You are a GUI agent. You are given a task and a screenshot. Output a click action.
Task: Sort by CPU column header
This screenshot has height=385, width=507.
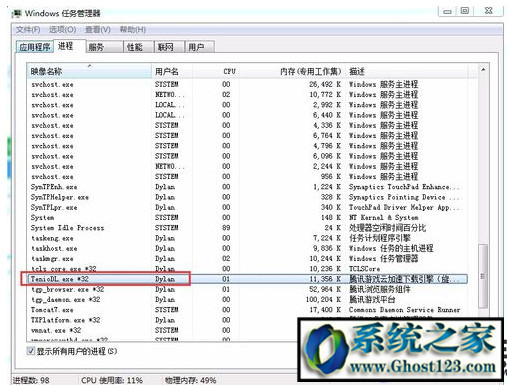(x=216, y=71)
